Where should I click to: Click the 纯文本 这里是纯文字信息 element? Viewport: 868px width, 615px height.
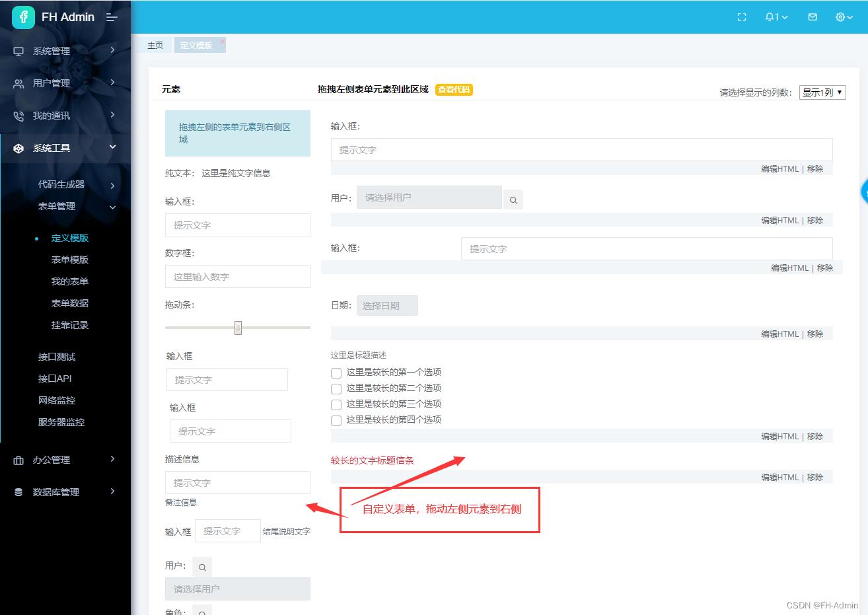coord(218,174)
